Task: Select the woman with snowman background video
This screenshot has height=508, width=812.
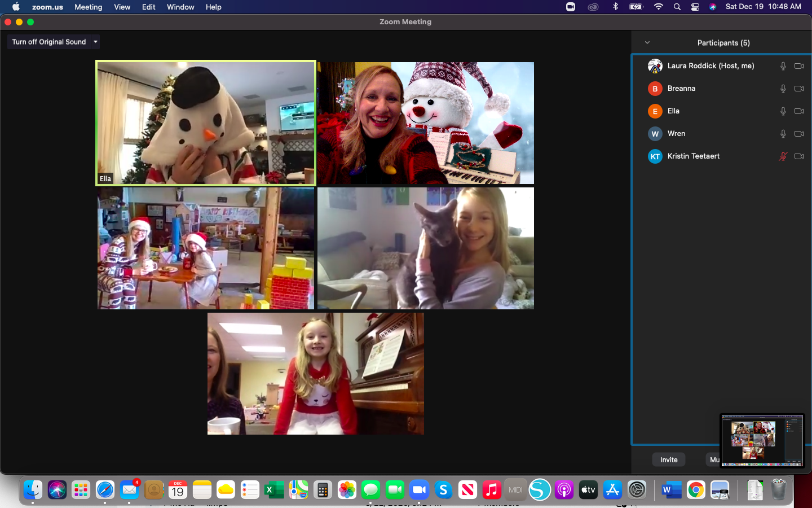Action: point(426,123)
